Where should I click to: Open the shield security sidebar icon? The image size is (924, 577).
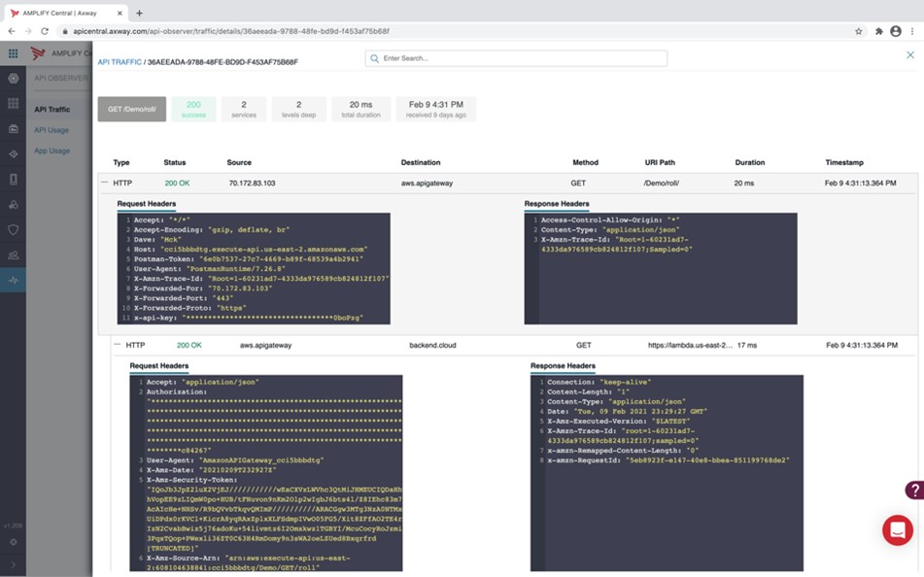click(13, 230)
